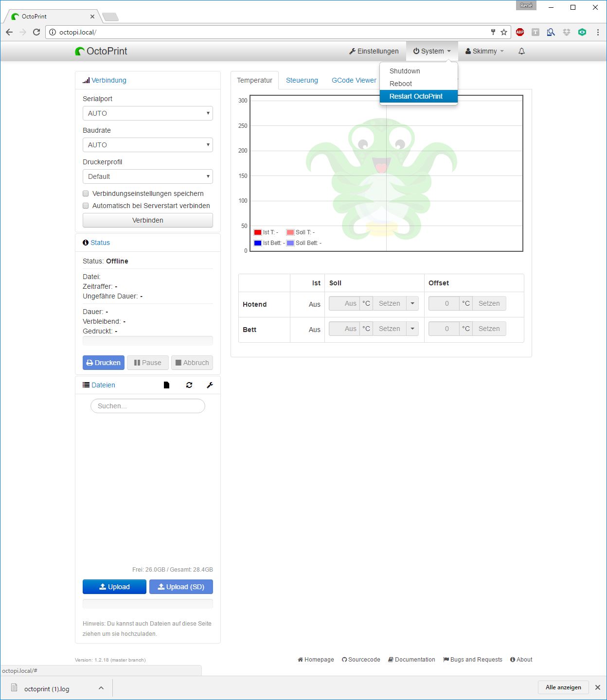Select the Temperatur tab
Screen dimensions: 607x700
pyautogui.click(x=255, y=80)
